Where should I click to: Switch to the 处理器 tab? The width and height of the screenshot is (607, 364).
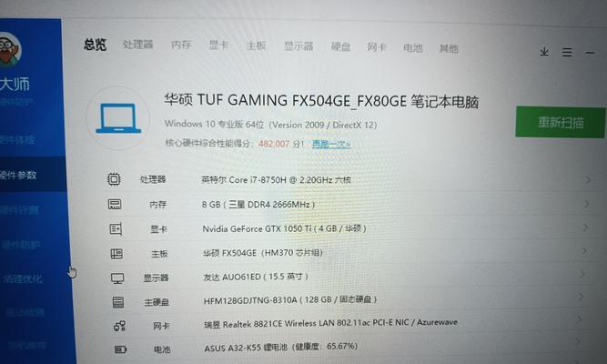click(x=138, y=45)
